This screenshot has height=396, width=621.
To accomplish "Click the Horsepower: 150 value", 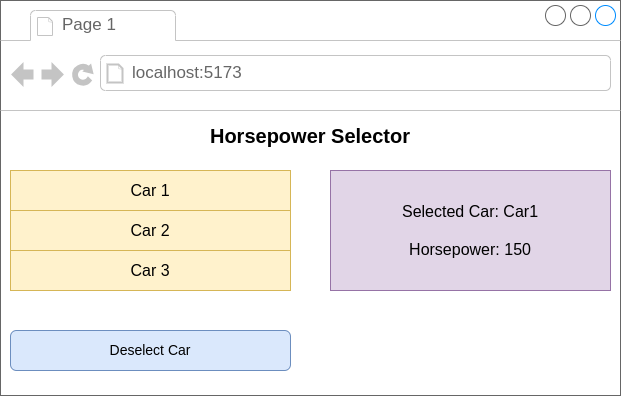I will [x=470, y=249].
